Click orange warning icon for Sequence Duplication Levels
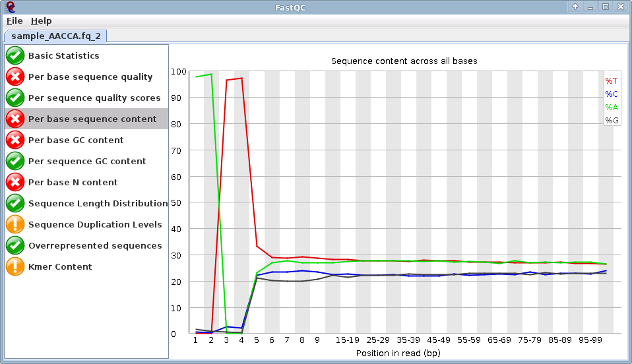Image resolution: width=632 pixels, height=364 pixels. 15,224
